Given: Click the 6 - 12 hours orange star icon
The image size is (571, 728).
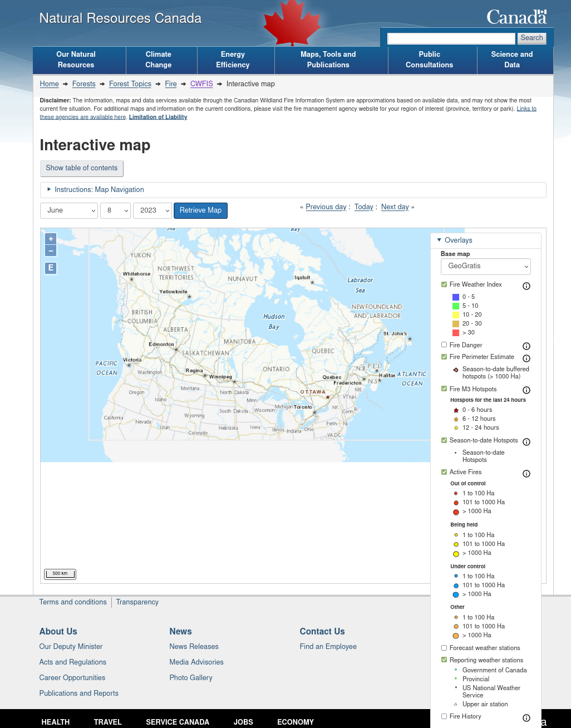Looking at the screenshot, I should click(x=456, y=419).
